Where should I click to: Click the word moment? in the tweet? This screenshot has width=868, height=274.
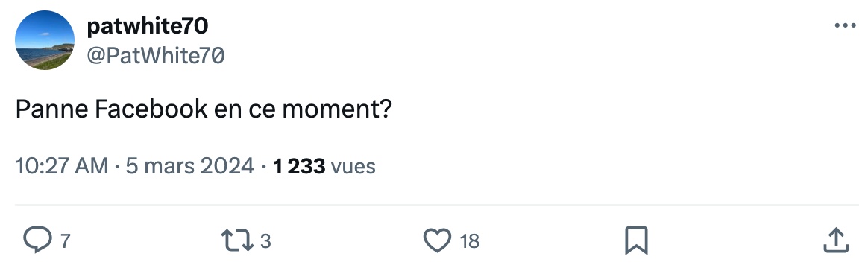pos(337,109)
